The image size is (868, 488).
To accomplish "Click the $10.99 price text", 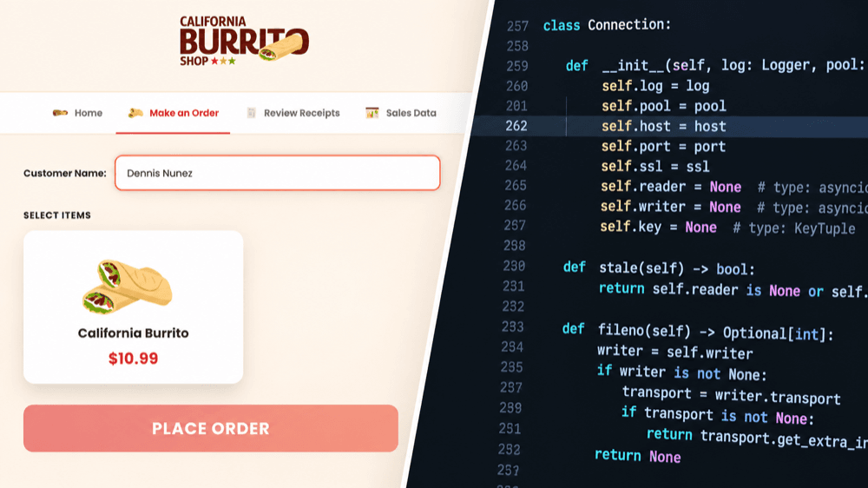I will [x=134, y=359].
